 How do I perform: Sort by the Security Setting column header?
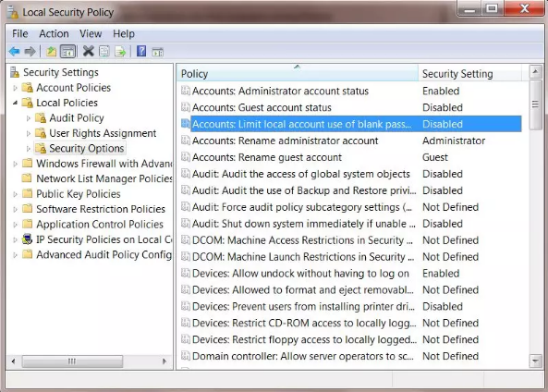click(x=469, y=74)
